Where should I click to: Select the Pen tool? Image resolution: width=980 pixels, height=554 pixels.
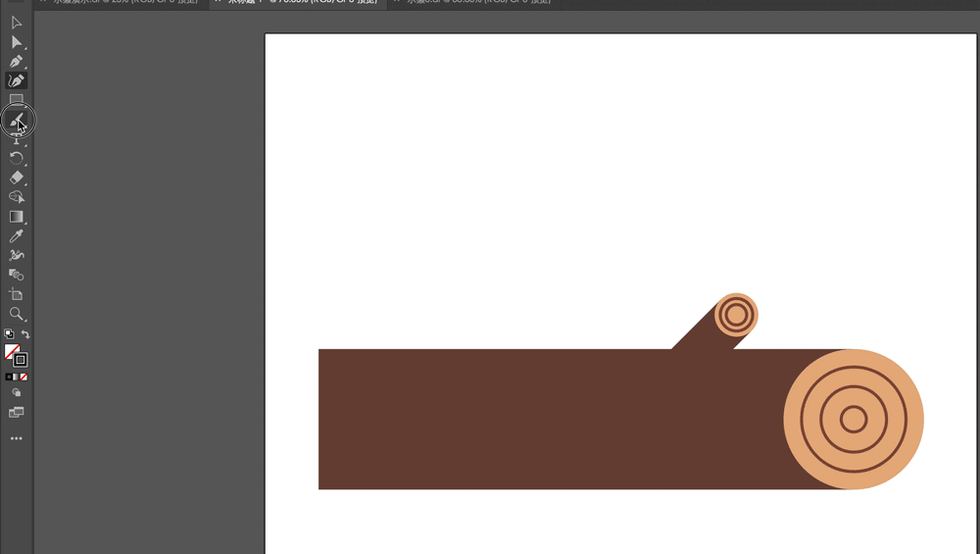(x=17, y=61)
